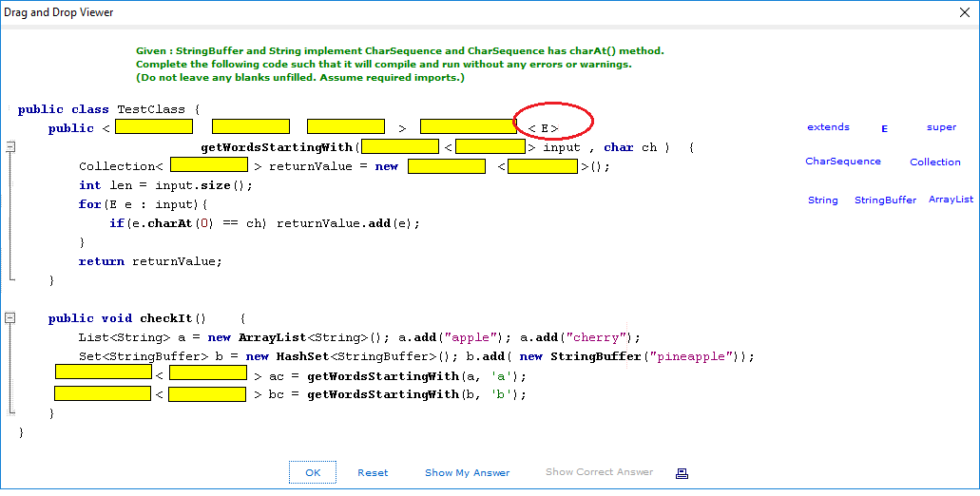The height and width of the screenshot is (496, 980).
Task: Pick the blue 'E' token on the right
Action: click(x=884, y=128)
